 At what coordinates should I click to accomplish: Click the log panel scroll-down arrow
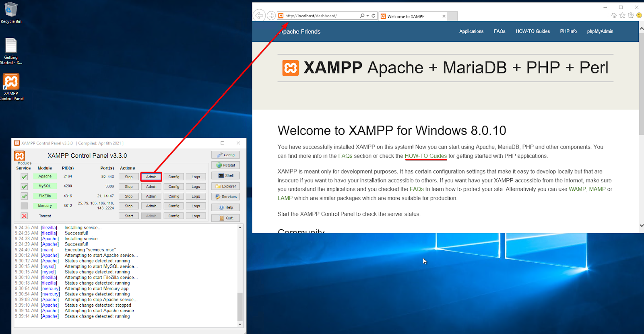[240, 324]
